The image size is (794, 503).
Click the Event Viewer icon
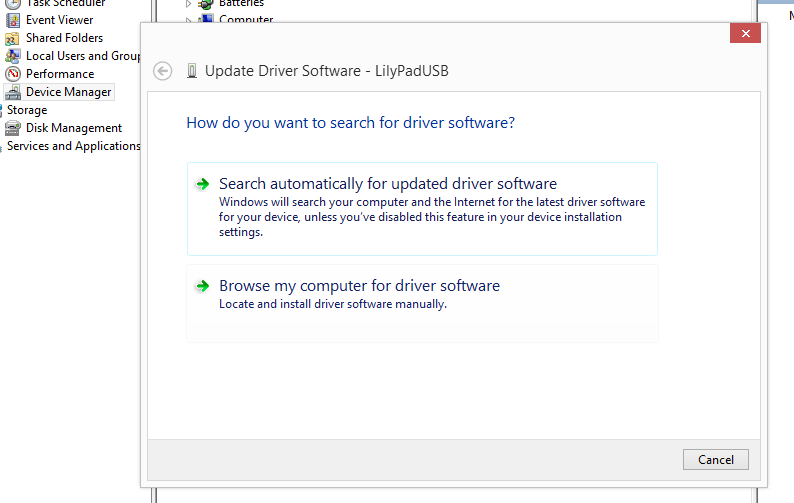[x=13, y=20]
